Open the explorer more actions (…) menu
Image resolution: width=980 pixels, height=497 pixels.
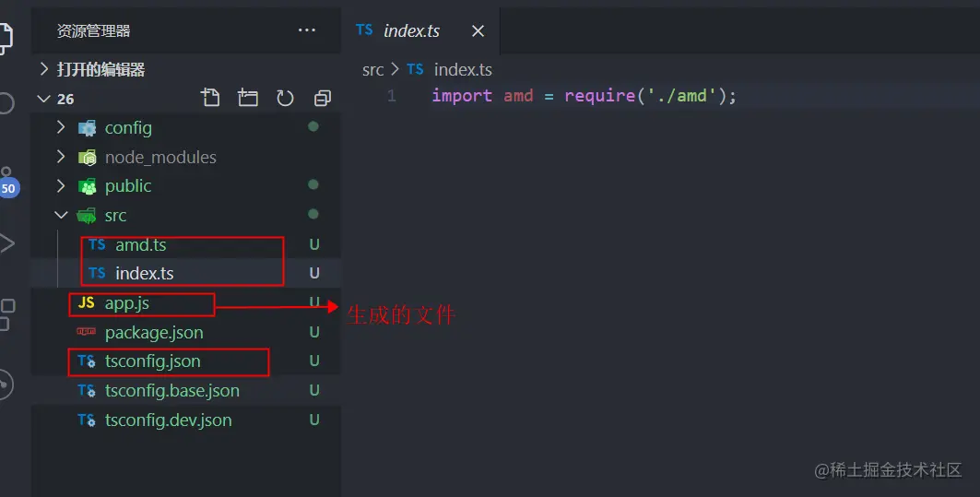point(306,30)
